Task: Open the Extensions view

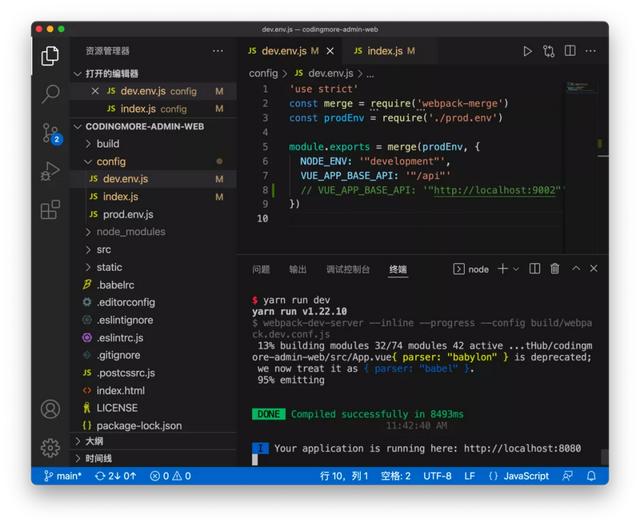Action: click(50, 210)
